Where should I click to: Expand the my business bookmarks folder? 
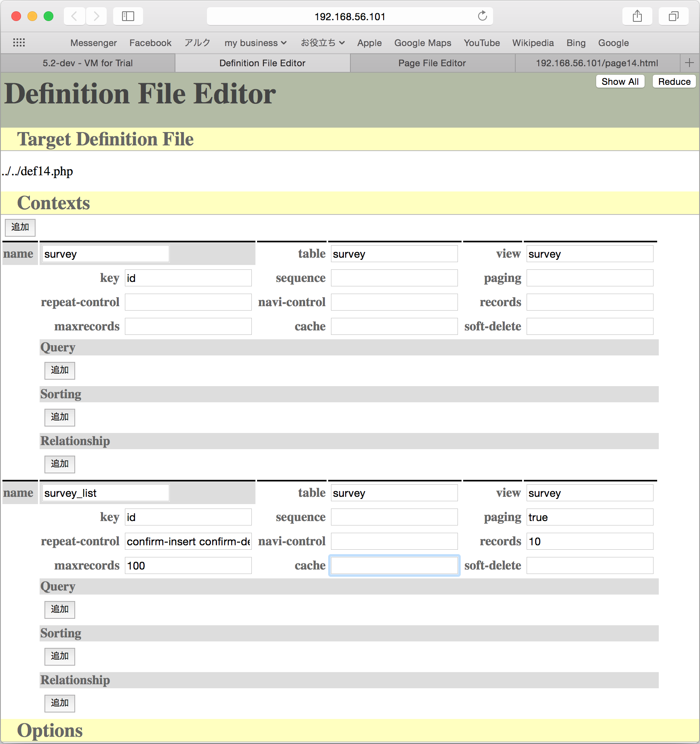[255, 43]
